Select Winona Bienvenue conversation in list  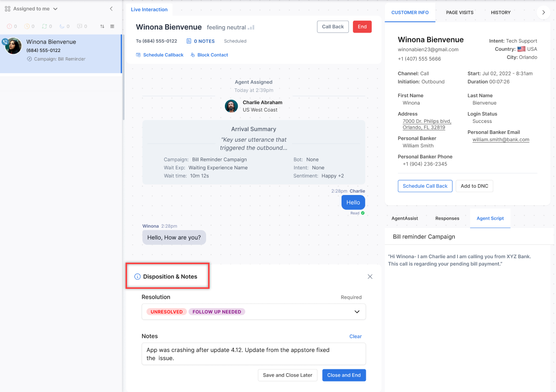coord(60,49)
